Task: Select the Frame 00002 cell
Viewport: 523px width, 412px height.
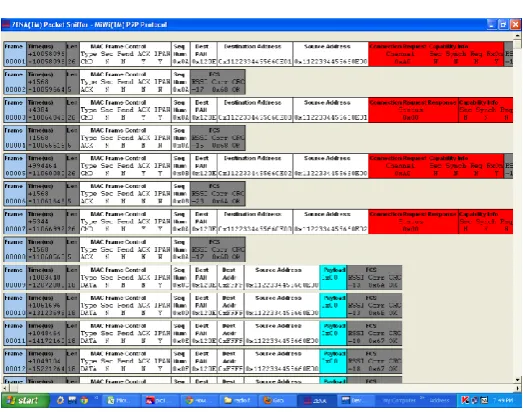Action: [x=15, y=82]
